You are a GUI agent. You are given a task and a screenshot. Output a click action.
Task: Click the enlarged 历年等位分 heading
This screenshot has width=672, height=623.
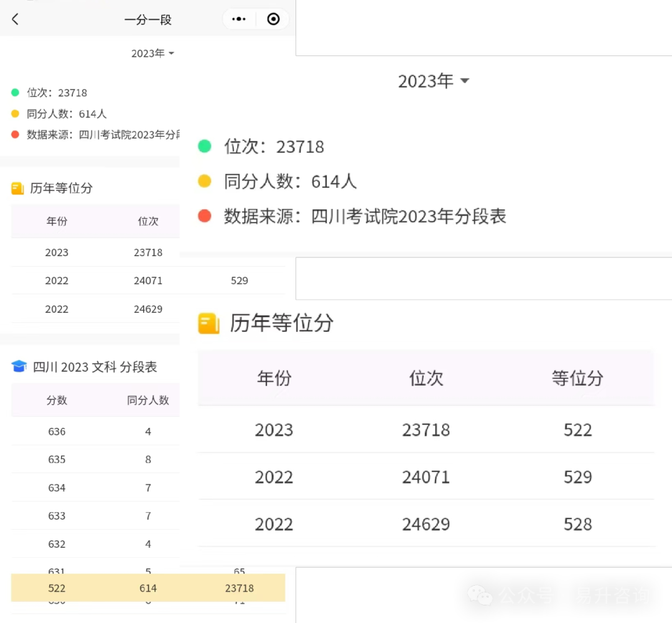tap(282, 323)
